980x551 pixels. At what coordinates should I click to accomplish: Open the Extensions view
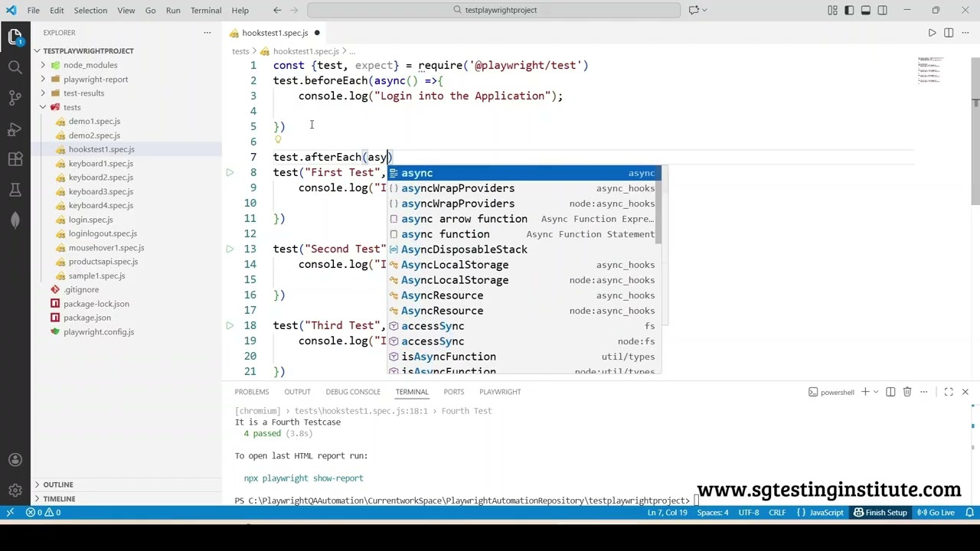[x=15, y=159]
